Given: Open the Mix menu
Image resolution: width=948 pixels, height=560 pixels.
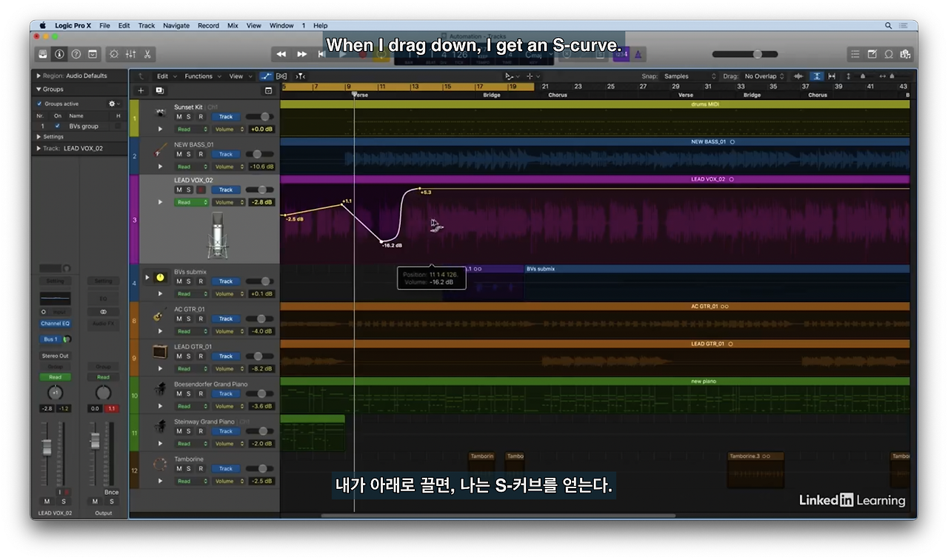Looking at the screenshot, I should coord(233,25).
